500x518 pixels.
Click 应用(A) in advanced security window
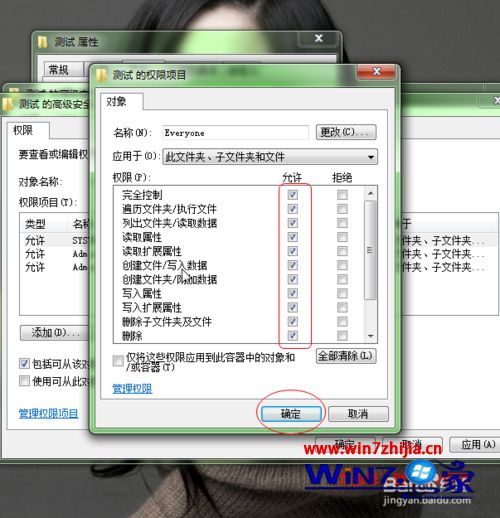476,445
